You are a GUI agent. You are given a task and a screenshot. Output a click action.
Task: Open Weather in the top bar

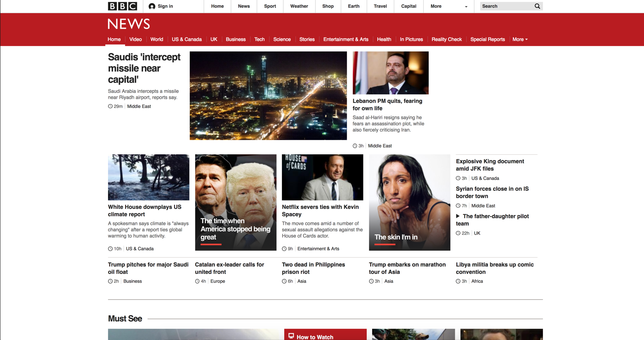(x=299, y=6)
